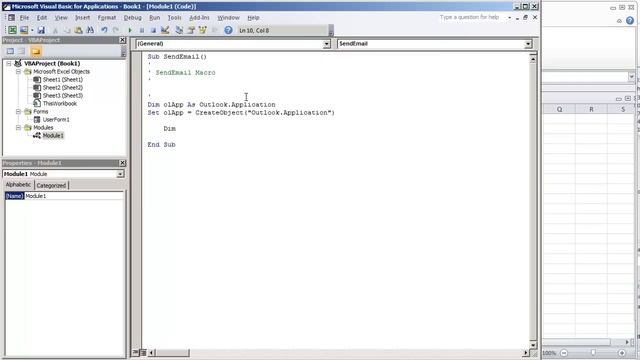Open the Insert menu
Image resolution: width=640 pixels, height=360 pixels.
tap(82, 18)
